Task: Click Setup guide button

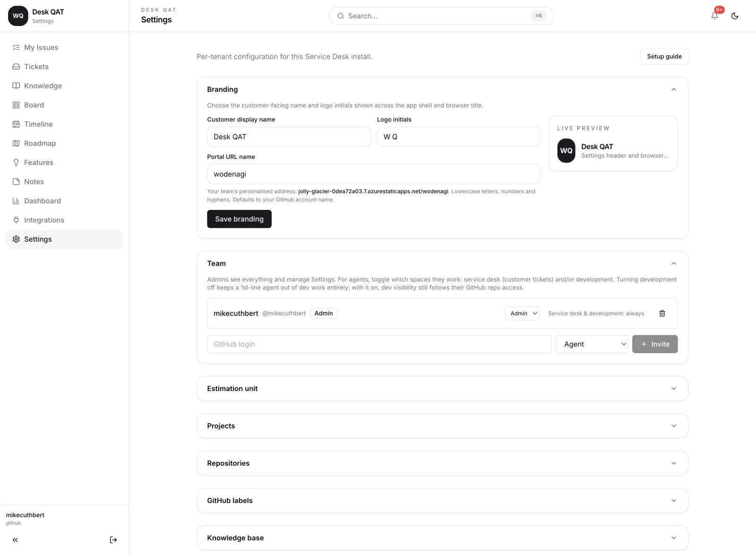Action: [x=664, y=56]
